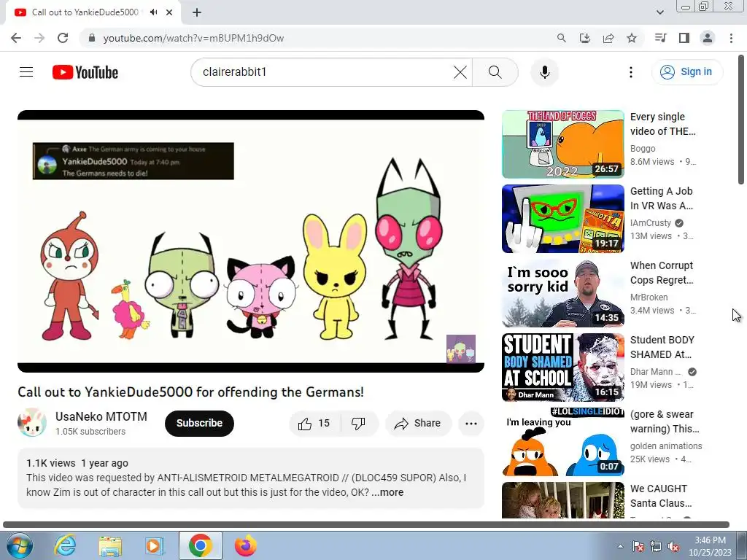Click the vertical page scrollbar
The image size is (747, 560).
[741, 119]
